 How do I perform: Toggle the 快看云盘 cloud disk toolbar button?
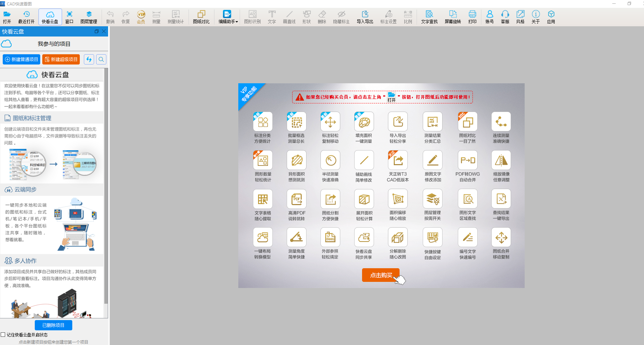point(50,17)
